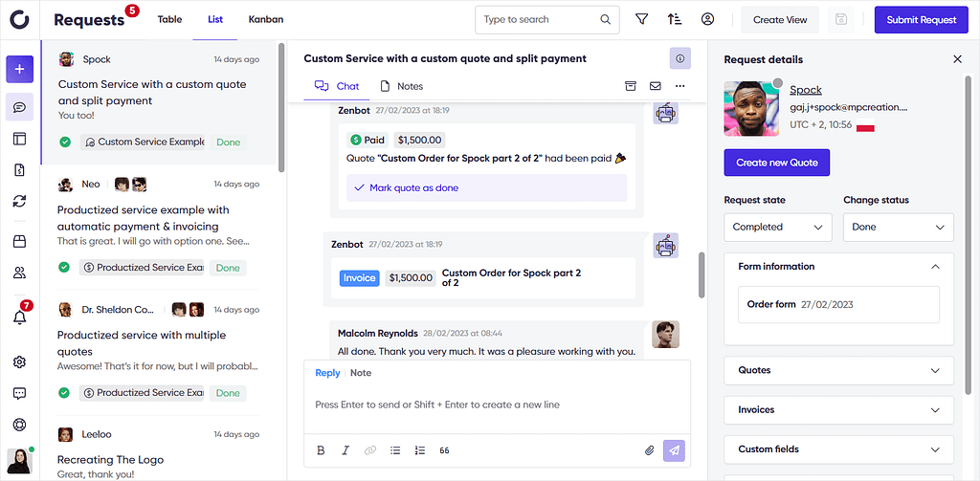980x481 pixels.
Task: Switch to the Table view tab
Action: pyautogui.click(x=170, y=19)
